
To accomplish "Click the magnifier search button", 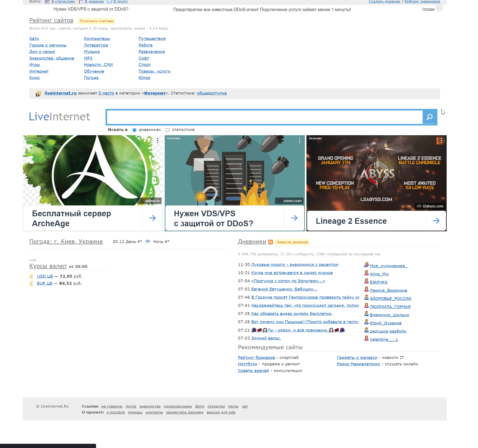I will pos(429,117).
